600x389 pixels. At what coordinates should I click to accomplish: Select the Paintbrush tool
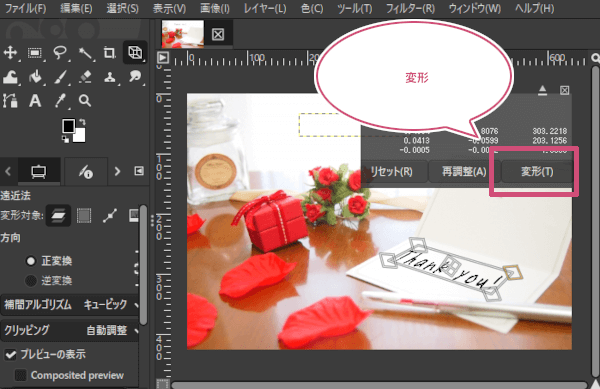pyautogui.click(x=60, y=77)
